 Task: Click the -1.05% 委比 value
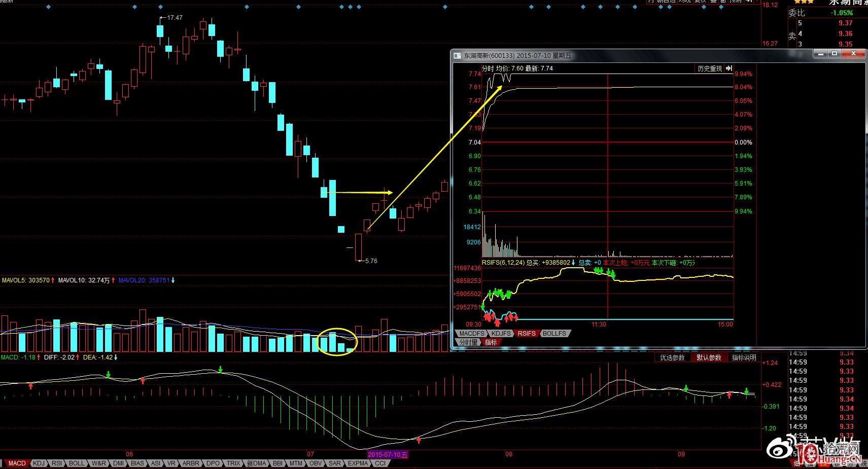point(842,13)
